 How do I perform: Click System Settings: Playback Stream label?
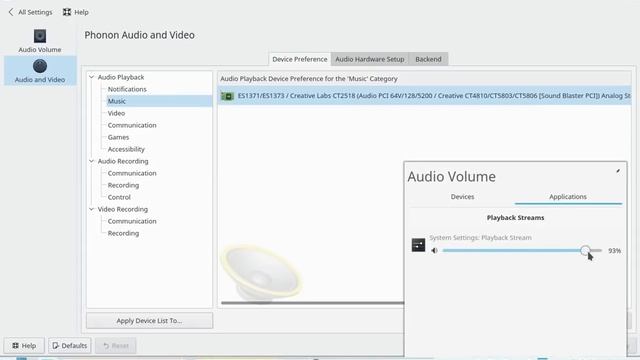(x=480, y=238)
